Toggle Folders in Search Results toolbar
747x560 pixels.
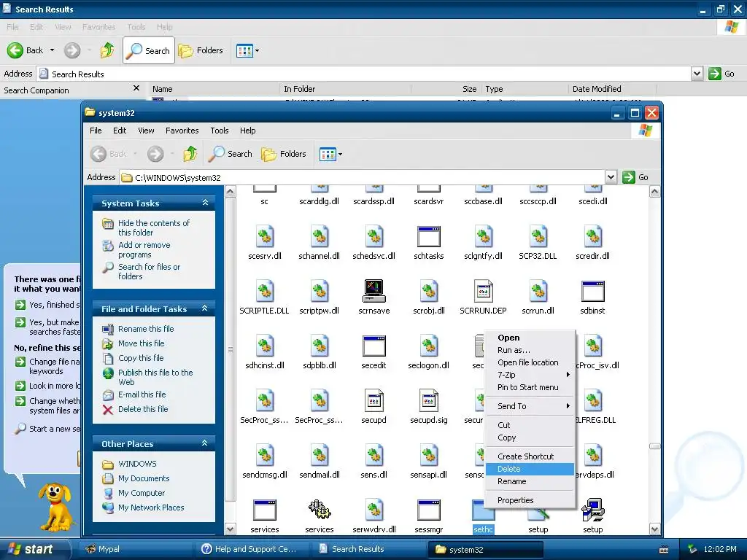(200, 50)
